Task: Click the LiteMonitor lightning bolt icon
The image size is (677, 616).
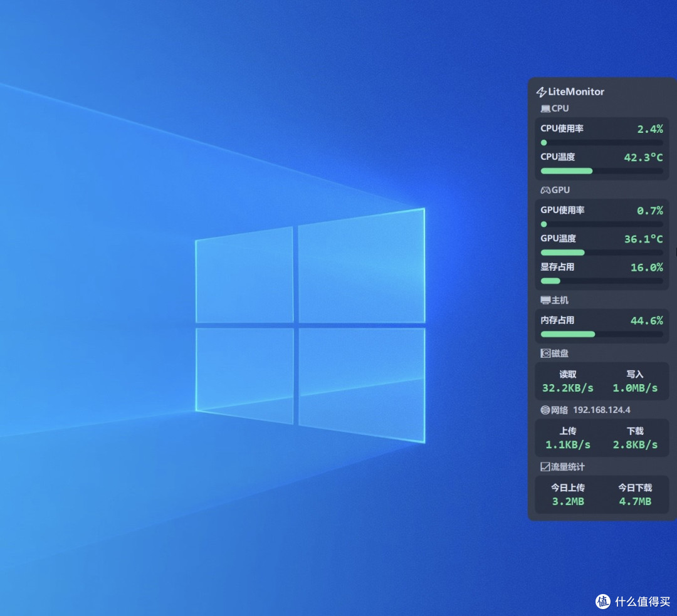Action: tap(542, 92)
